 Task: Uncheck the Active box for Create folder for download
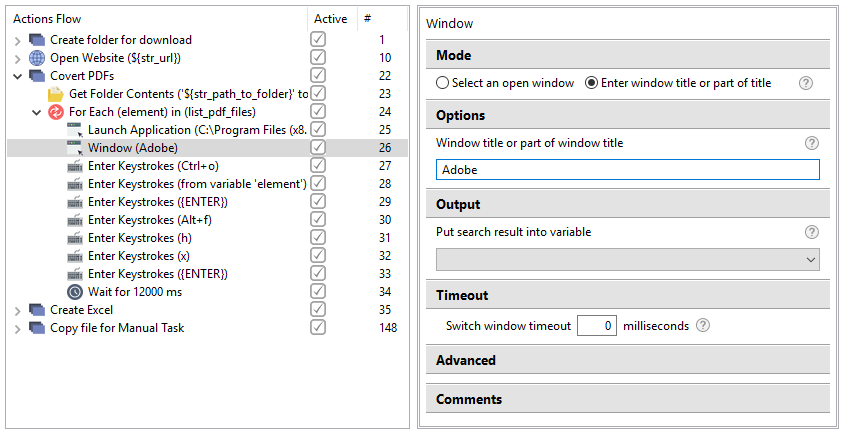click(318, 39)
